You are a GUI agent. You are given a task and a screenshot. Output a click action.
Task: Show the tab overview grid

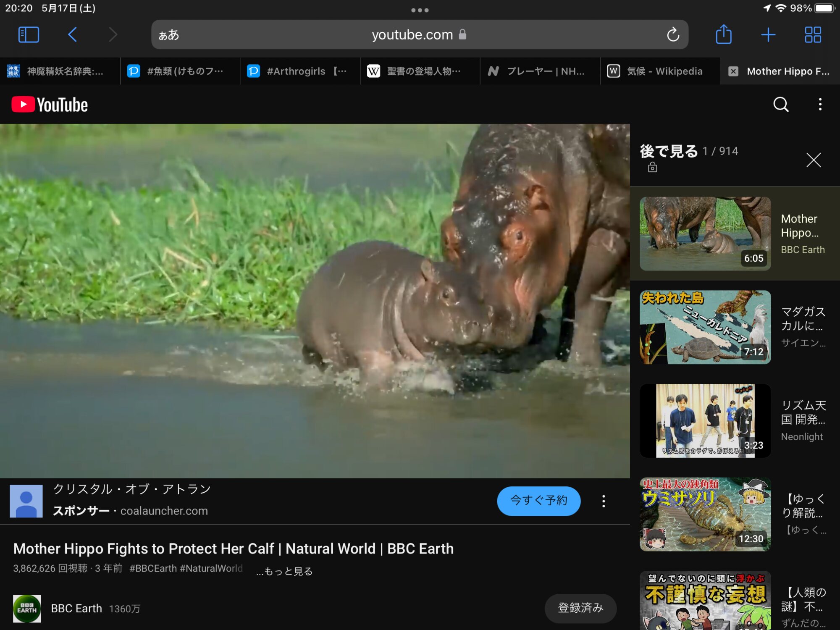coord(813,34)
